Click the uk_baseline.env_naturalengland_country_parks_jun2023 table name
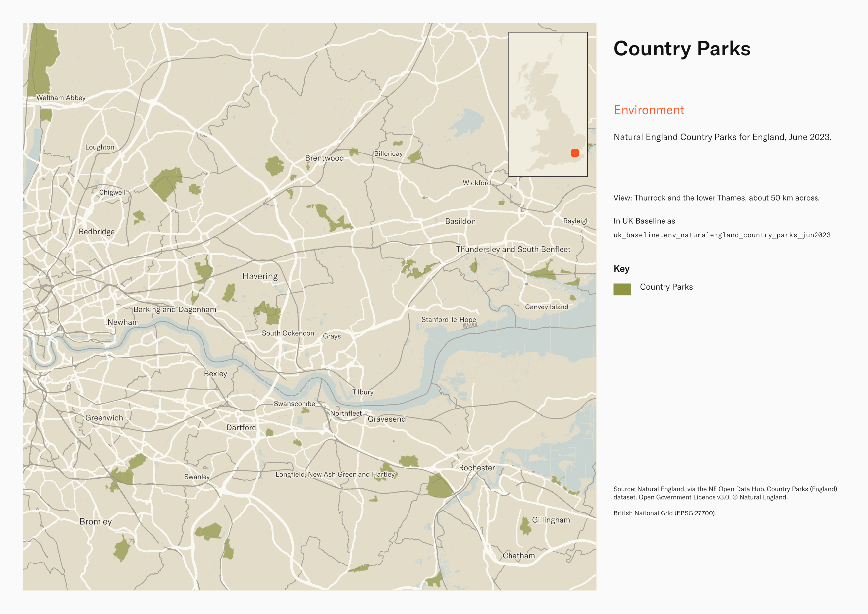 coord(722,235)
